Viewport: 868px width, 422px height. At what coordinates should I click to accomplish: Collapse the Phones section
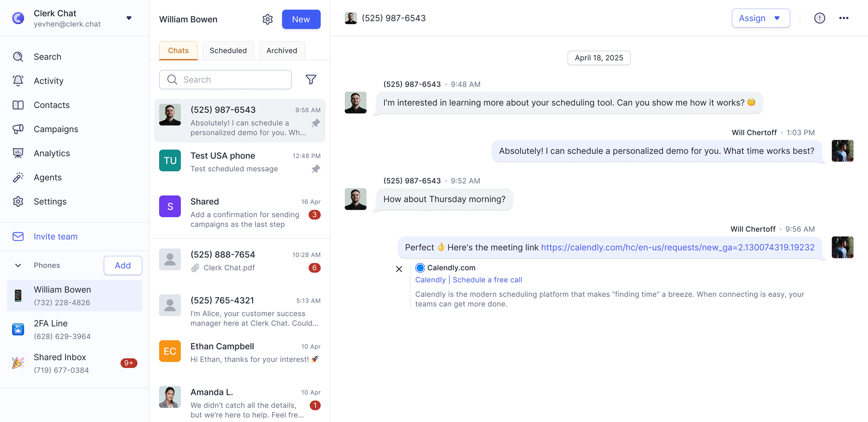[18, 265]
